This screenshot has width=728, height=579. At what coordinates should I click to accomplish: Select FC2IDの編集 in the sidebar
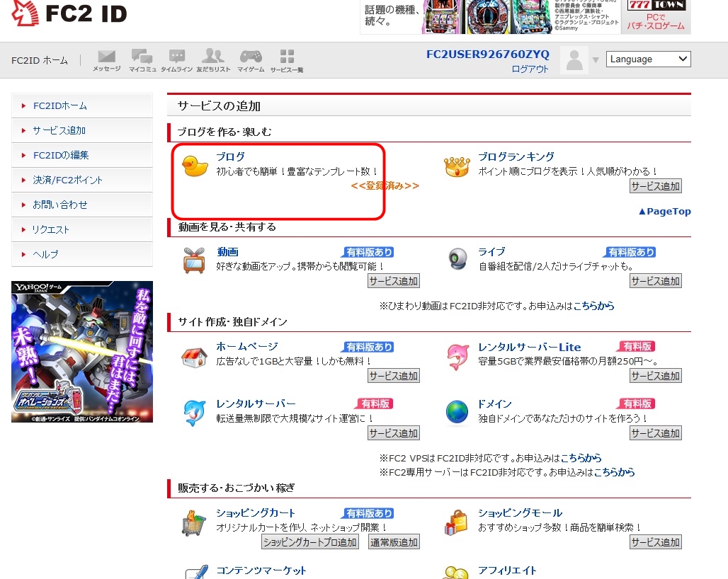point(81,155)
